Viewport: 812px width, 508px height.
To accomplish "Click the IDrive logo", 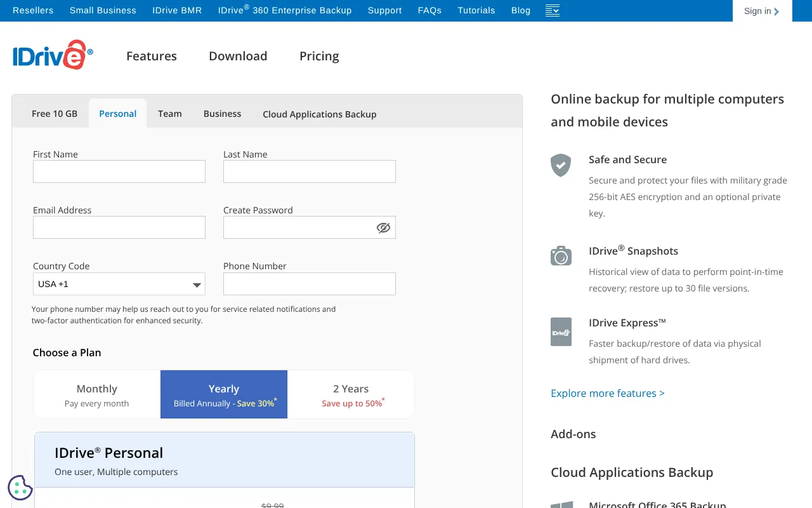I will tap(53, 55).
